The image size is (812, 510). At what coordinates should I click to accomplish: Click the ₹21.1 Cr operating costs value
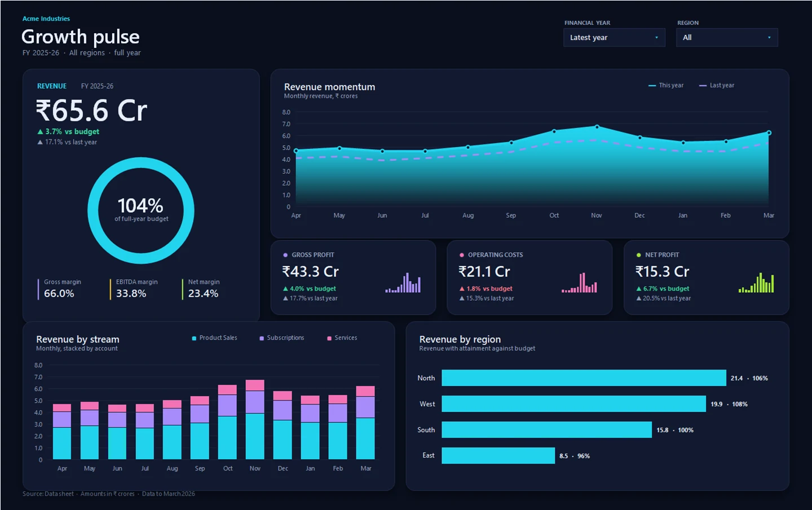pyautogui.click(x=484, y=271)
